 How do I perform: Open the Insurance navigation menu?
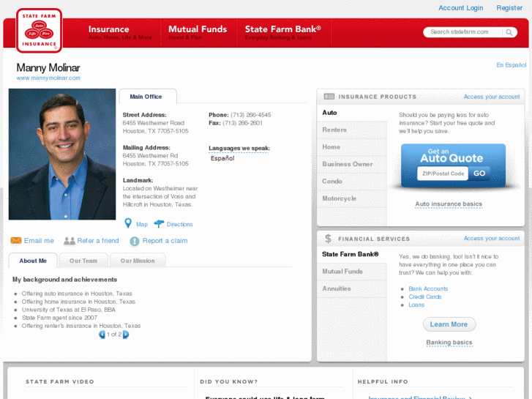pyautogui.click(x=120, y=33)
